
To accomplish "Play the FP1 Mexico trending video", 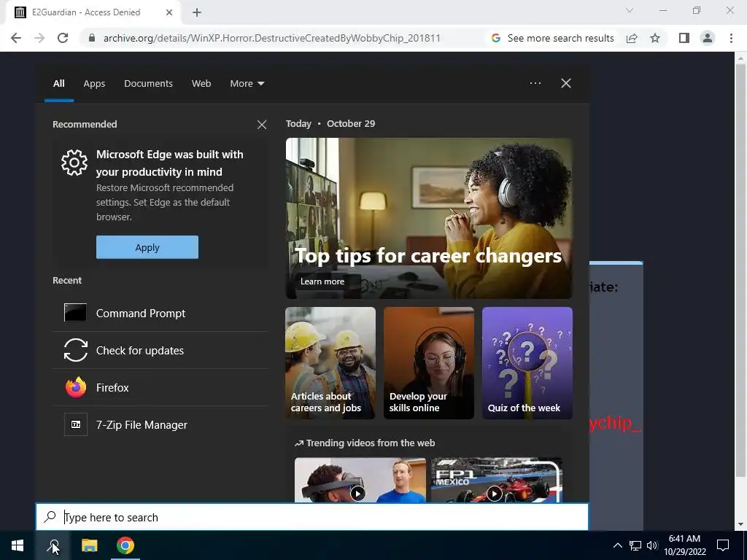I will point(496,480).
